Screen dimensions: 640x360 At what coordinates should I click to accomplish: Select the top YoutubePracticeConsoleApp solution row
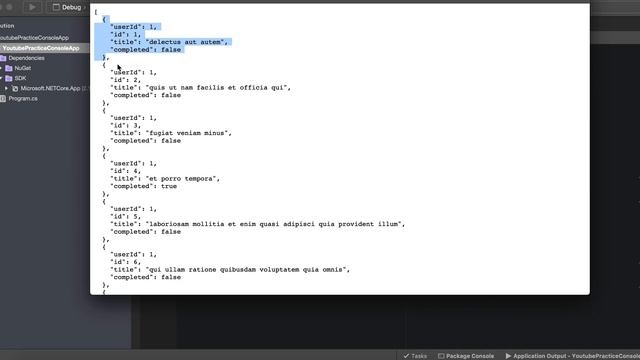[34, 38]
